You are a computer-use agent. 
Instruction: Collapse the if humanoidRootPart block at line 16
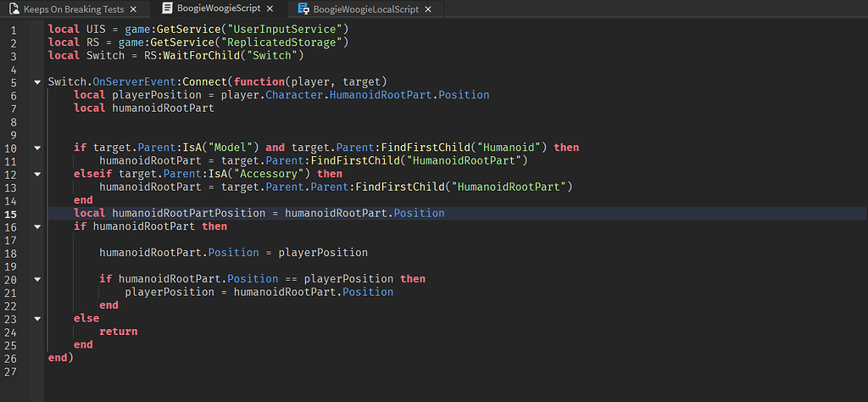[x=37, y=226]
